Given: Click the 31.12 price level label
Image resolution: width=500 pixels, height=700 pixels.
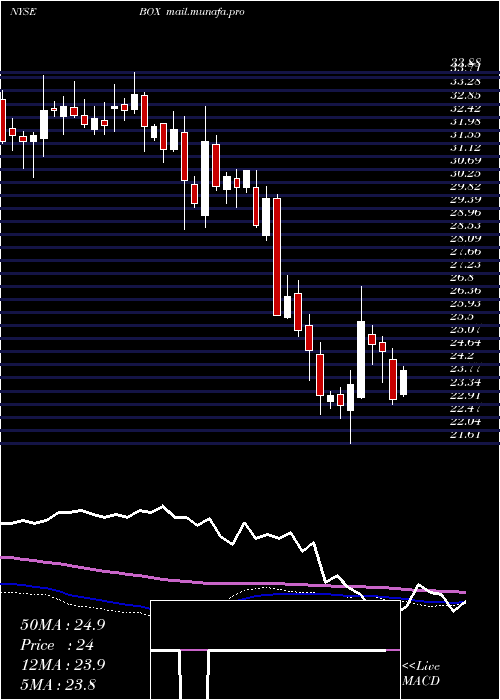Looking at the screenshot, I should 465,147.
